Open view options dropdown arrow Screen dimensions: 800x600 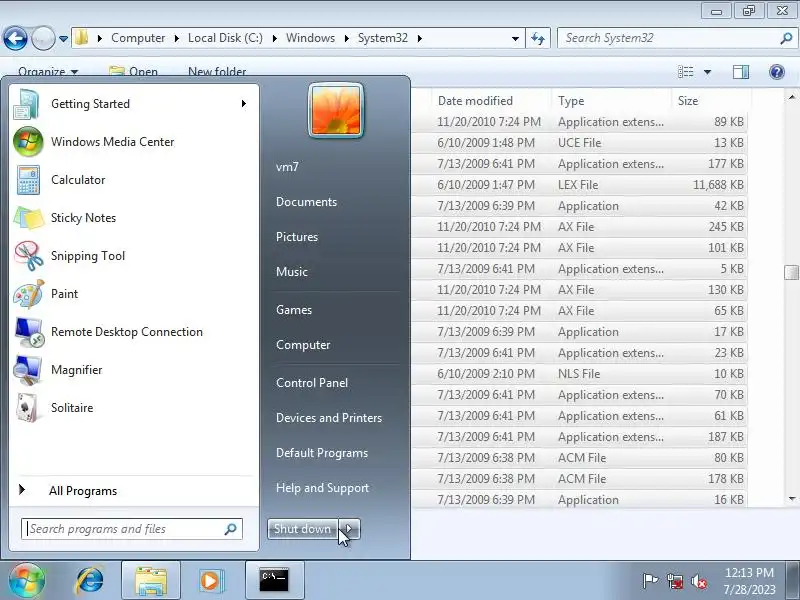[707, 72]
